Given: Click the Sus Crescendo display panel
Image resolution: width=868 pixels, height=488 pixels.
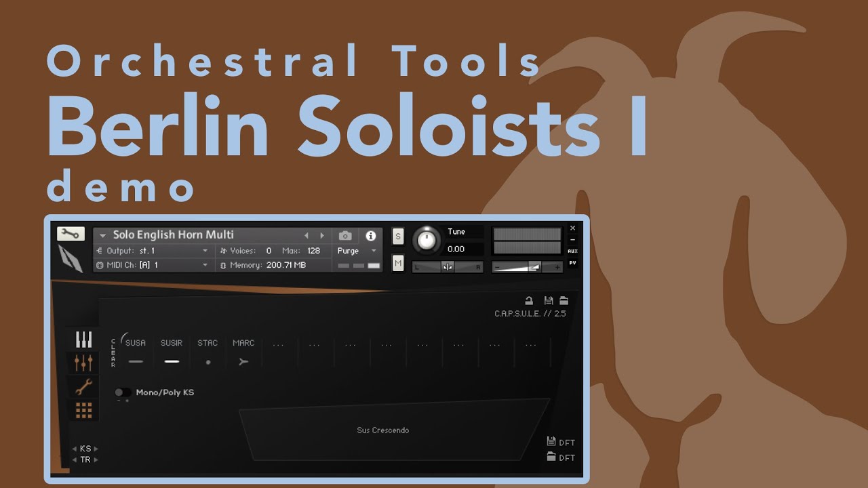Looking at the screenshot, I should 394,430.
